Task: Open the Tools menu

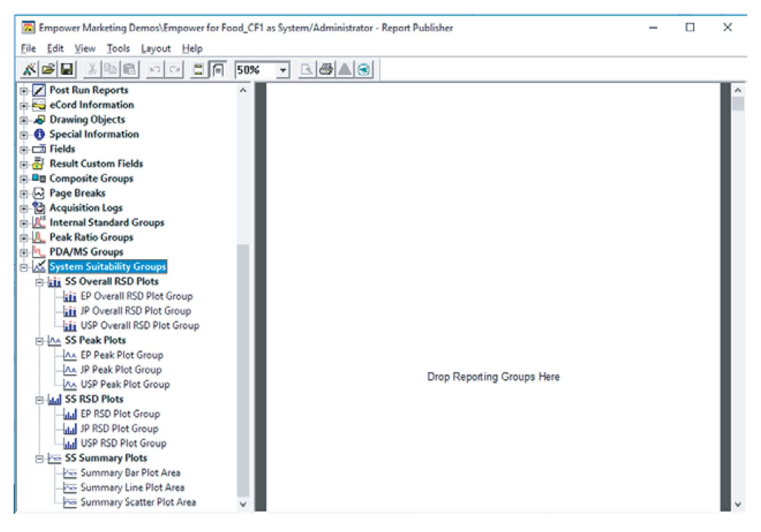Action: 118,48
